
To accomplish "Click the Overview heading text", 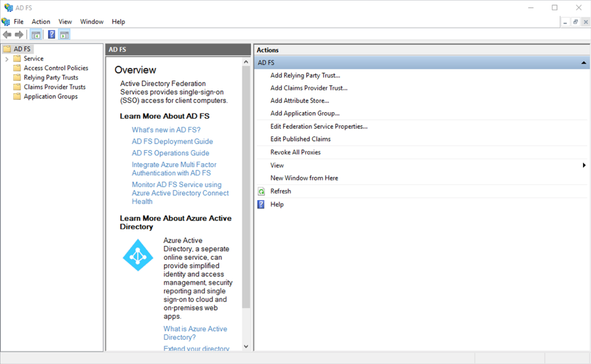I will 135,70.
